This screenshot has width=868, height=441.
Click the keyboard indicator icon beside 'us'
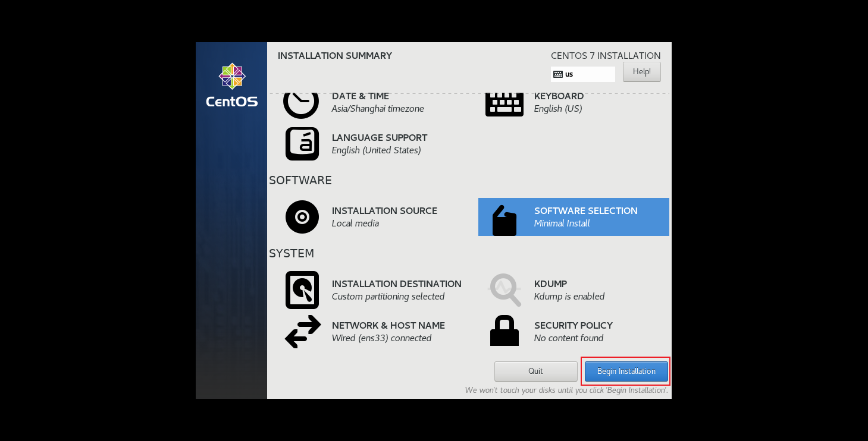(558, 74)
